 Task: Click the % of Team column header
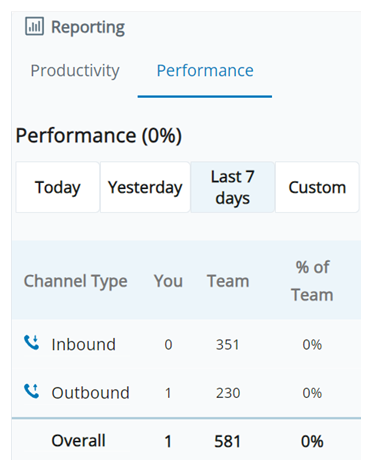312,281
